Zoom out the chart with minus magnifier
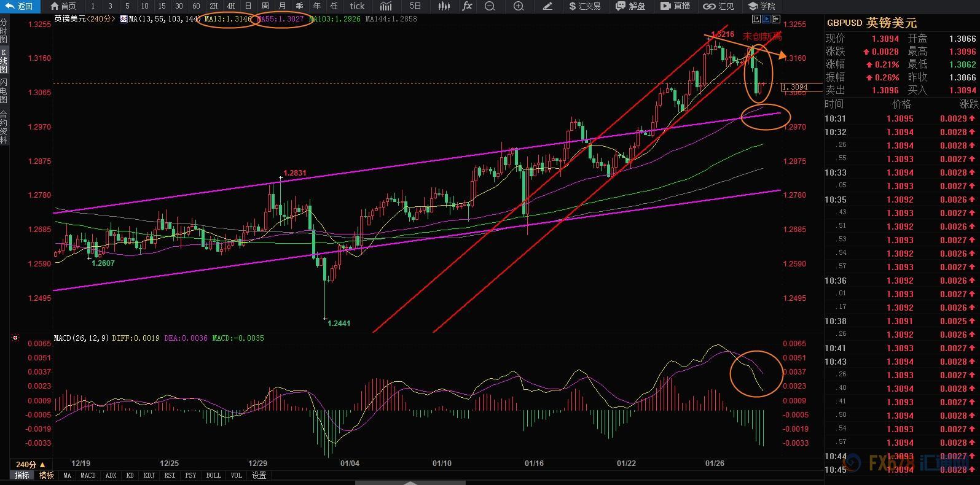 tap(490, 6)
